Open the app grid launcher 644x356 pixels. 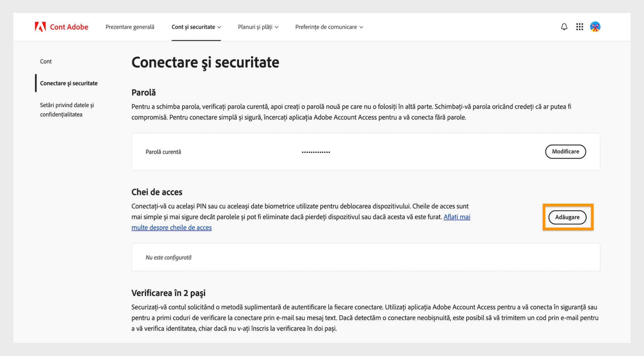click(x=580, y=27)
